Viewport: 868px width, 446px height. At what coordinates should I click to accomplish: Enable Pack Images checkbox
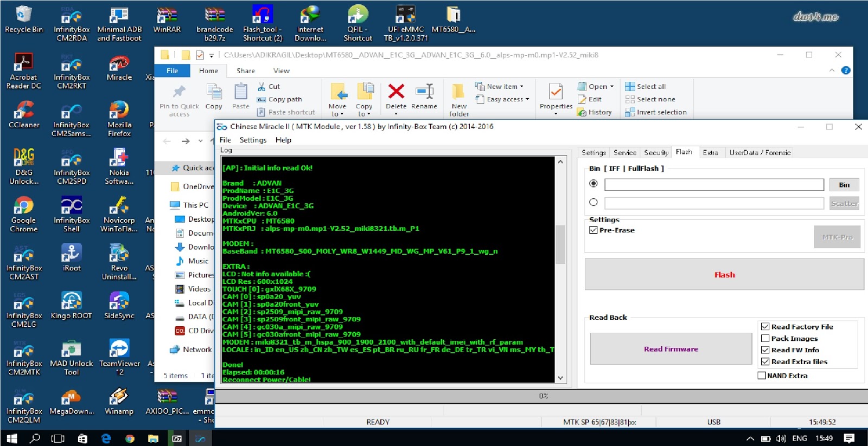click(x=765, y=338)
